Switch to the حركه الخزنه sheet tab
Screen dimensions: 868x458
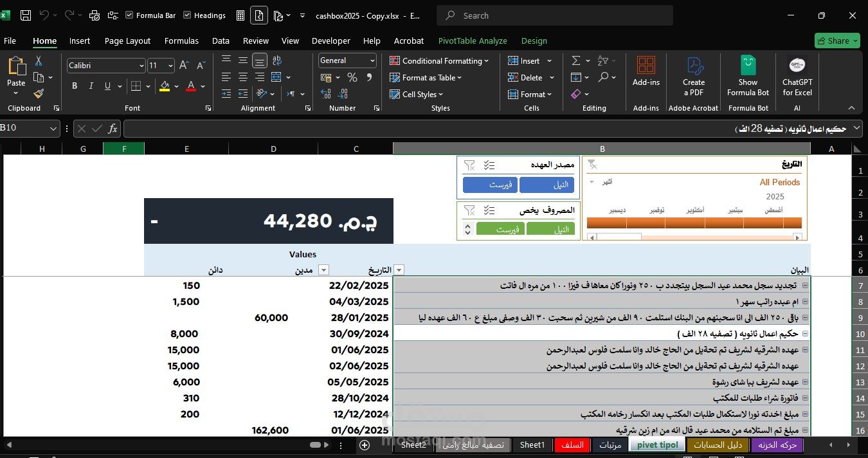[777, 444]
